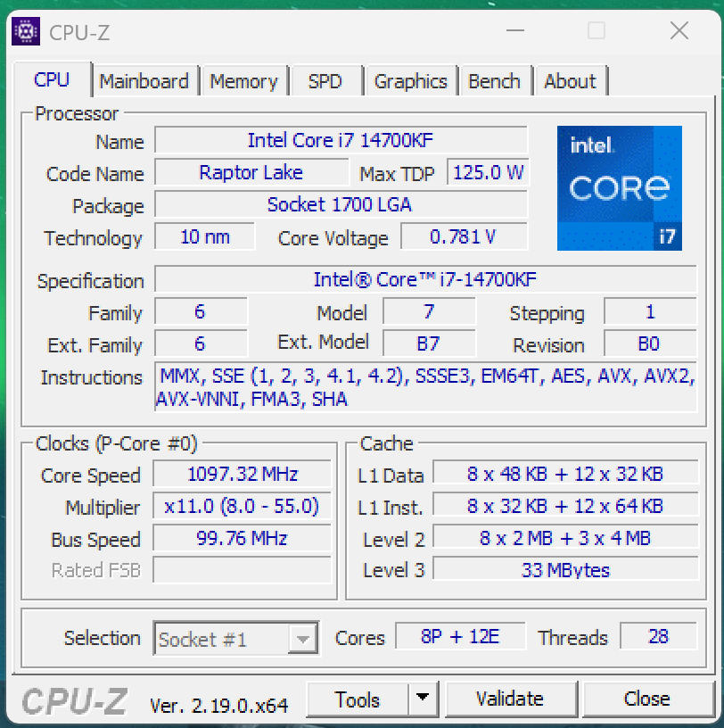
Task: Click the Threads value 28
Action: (658, 636)
